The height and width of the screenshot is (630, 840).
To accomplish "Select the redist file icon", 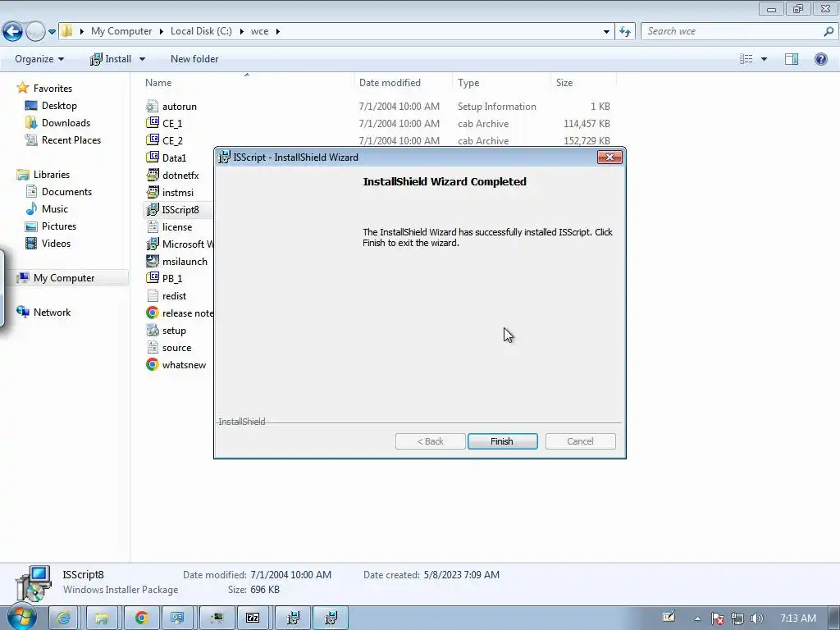I will pos(153,295).
